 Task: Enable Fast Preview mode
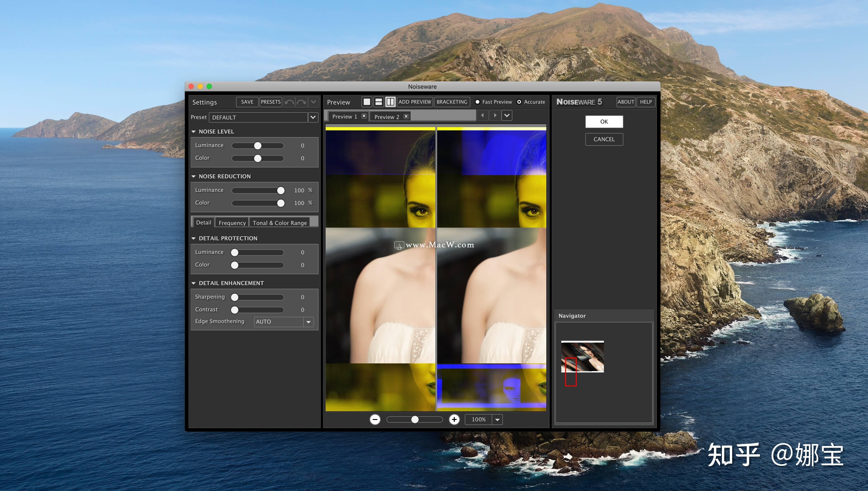[477, 102]
